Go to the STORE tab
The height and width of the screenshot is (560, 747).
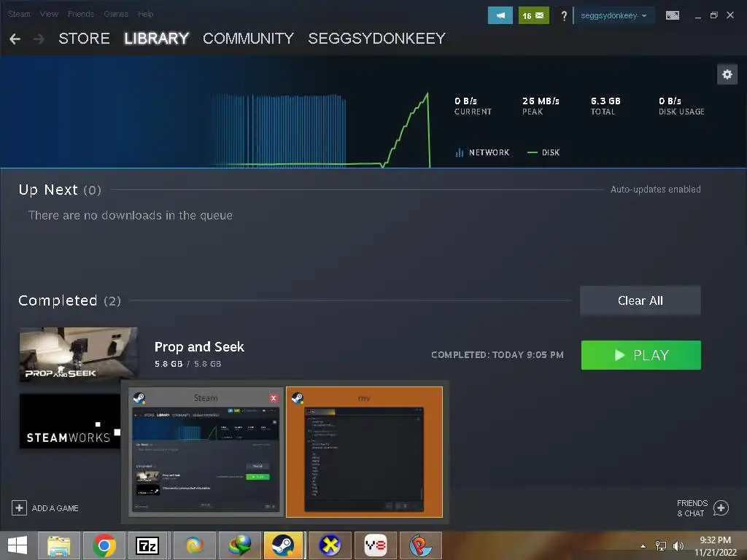(85, 39)
